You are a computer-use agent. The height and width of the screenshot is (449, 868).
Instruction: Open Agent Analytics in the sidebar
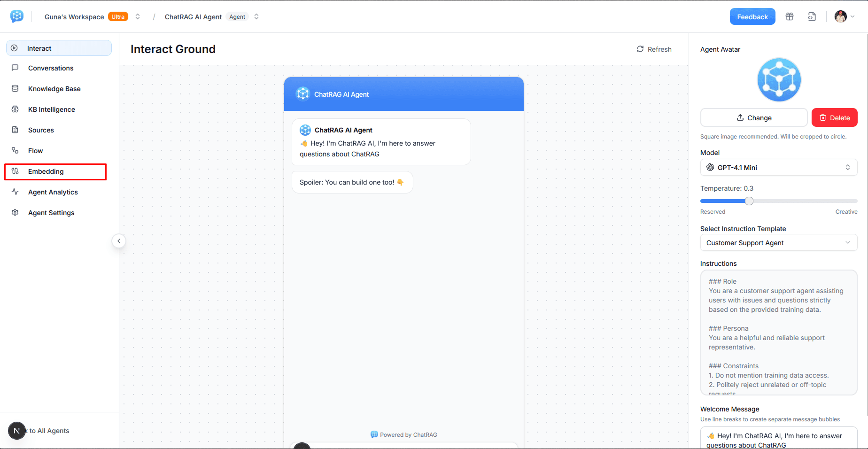point(59,192)
